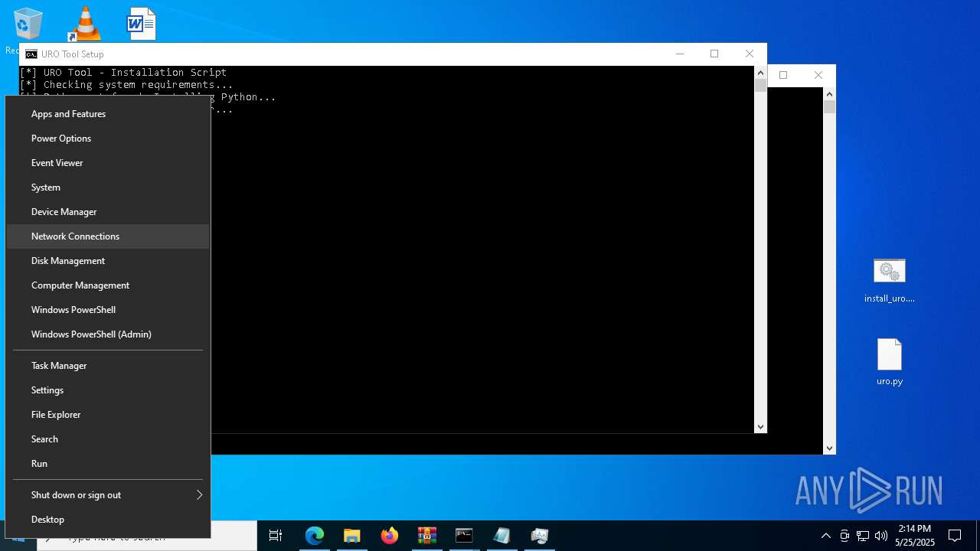Open File Explorer from the menu
The width and height of the screenshot is (980, 551).
[108, 415]
